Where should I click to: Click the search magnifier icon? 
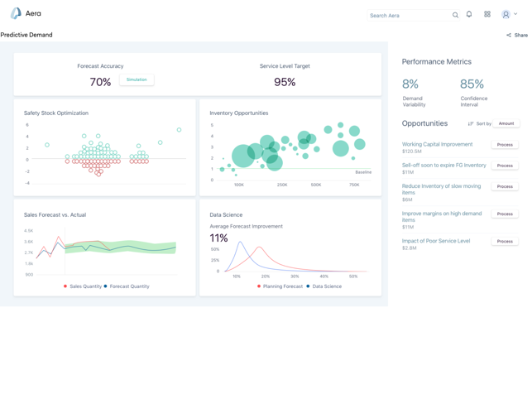[x=455, y=15]
